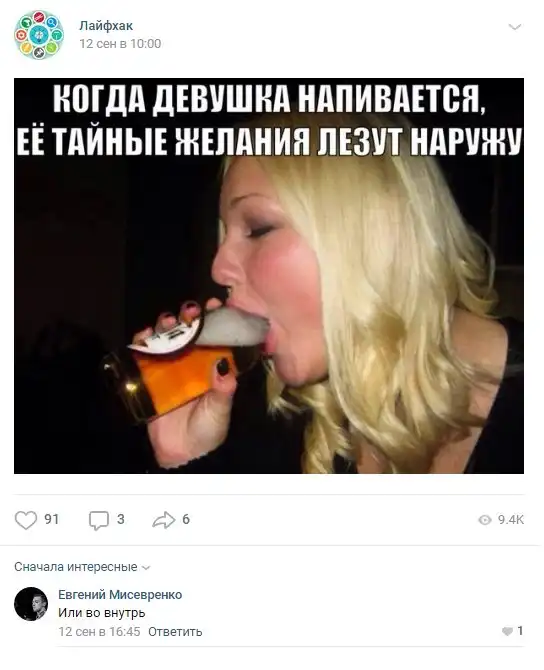
Task: Click the views eye icon
Action: [x=485, y=520]
